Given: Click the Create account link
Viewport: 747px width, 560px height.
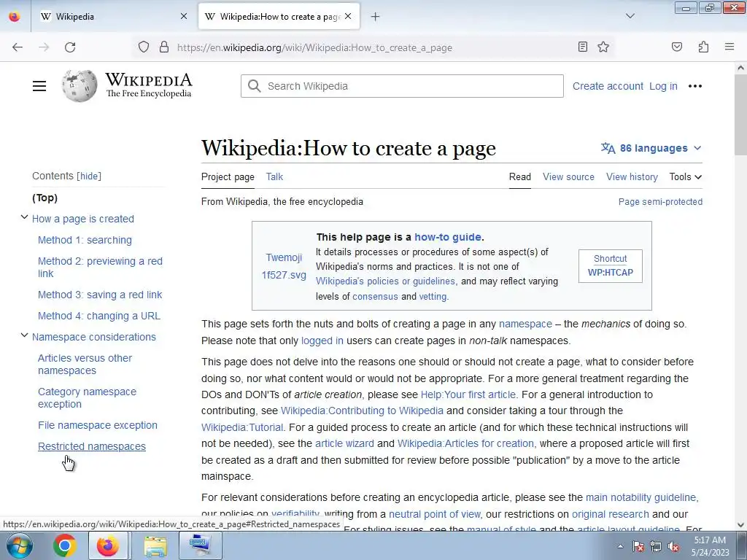Looking at the screenshot, I should [608, 86].
